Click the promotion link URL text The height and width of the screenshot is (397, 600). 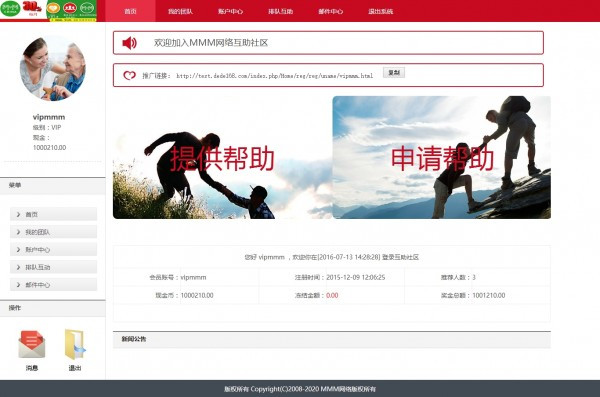pos(274,76)
